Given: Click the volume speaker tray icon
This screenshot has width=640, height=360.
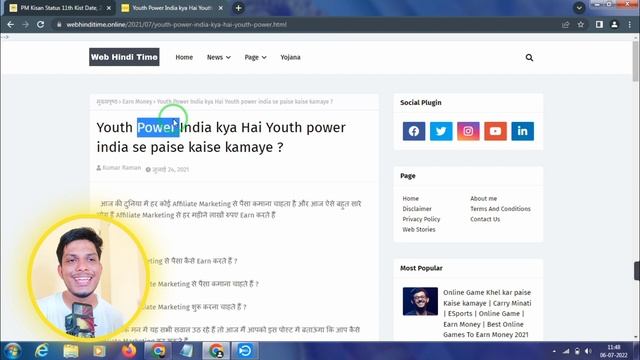Looking at the screenshot, I should 588,351.
